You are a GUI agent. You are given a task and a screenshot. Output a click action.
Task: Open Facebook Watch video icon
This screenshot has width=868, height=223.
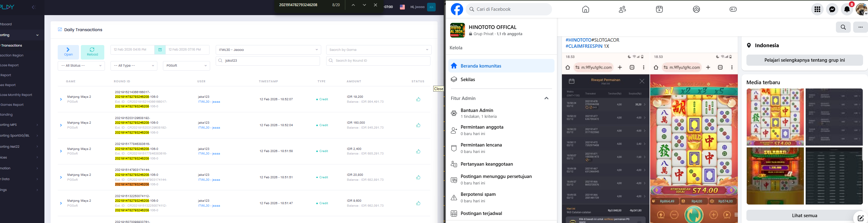[x=659, y=10]
